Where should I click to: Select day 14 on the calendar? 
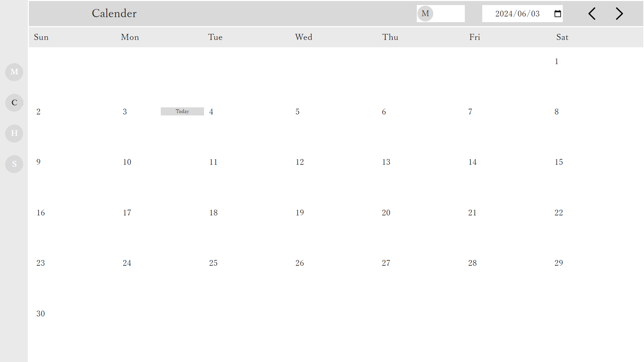click(x=472, y=162)
